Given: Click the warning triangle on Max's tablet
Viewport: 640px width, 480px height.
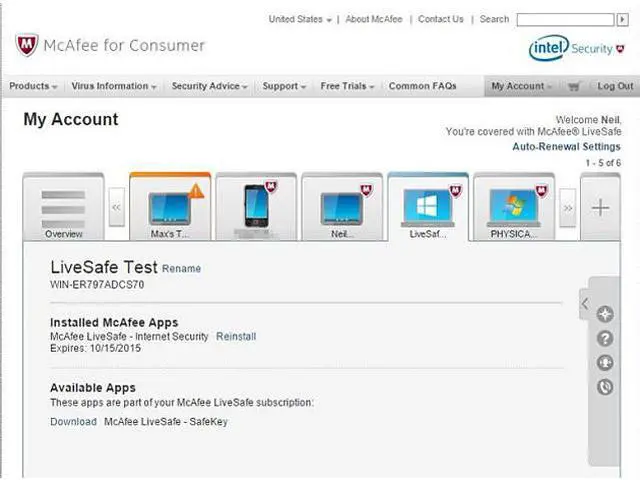Looking at the screenshot, I should pos(196,191).
